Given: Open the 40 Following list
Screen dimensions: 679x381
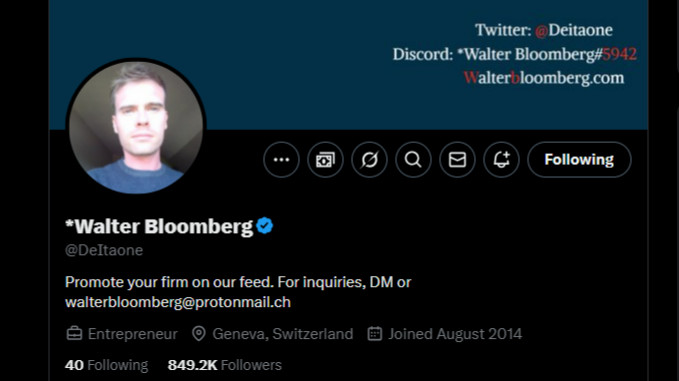Looking at the screenshot, I should 107,365.
